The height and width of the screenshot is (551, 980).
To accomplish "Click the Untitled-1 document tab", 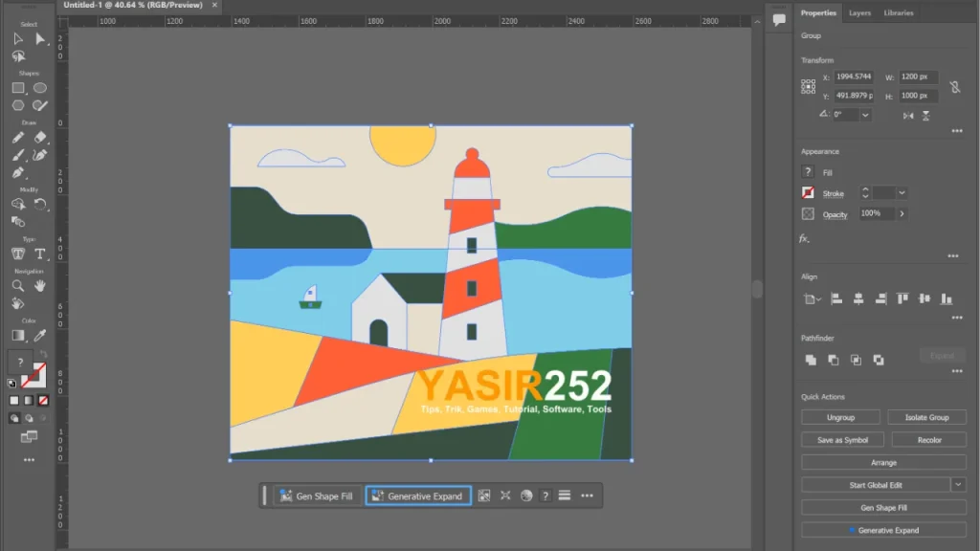I will [x=133, y=5].
